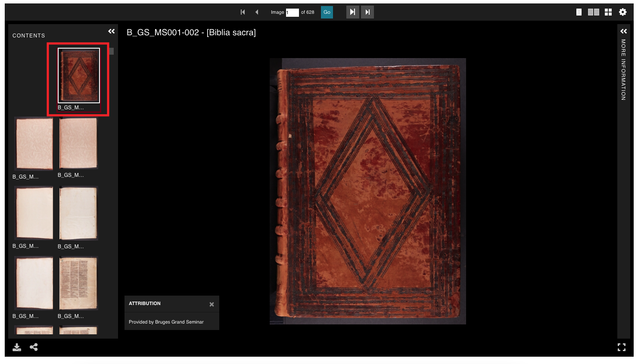Dismiss the Attribution popup

click(212, 304)
